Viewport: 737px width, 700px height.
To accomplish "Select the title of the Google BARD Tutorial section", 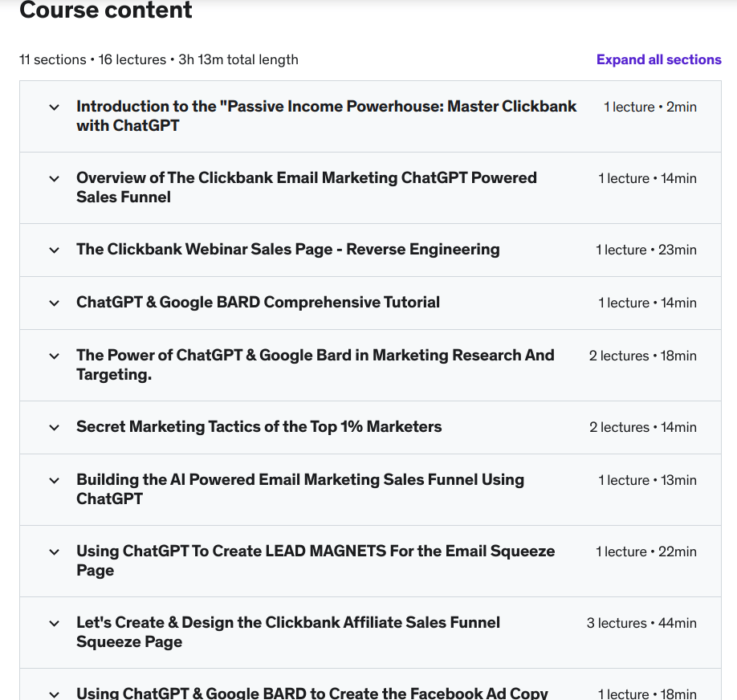I will [258, 303].
